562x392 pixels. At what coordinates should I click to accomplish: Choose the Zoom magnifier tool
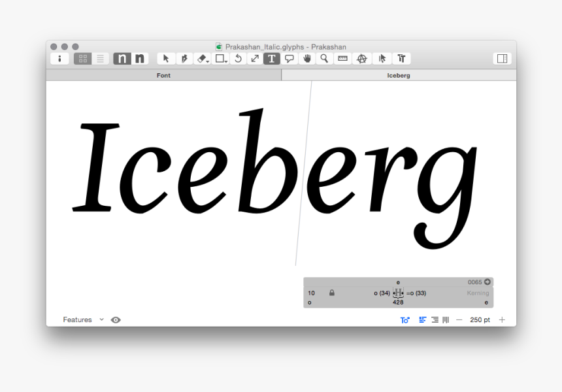click(x=324, y=58)
